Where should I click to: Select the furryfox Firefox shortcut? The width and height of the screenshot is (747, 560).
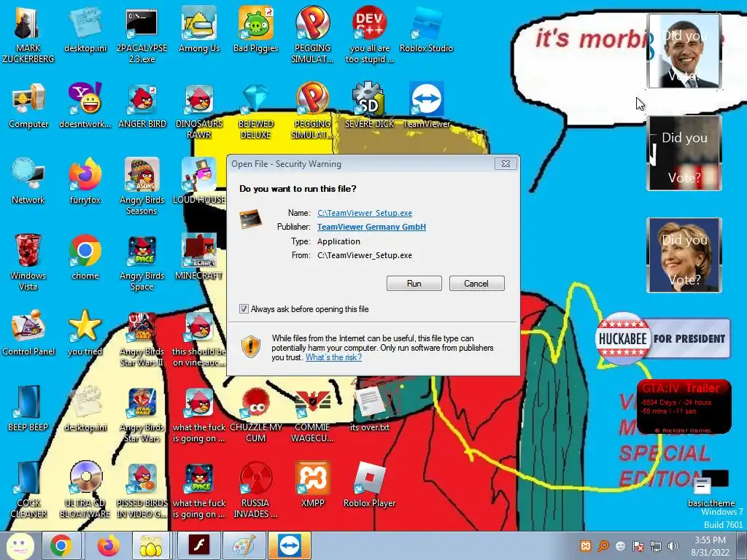pyautogui.click(x=85, y=182)
